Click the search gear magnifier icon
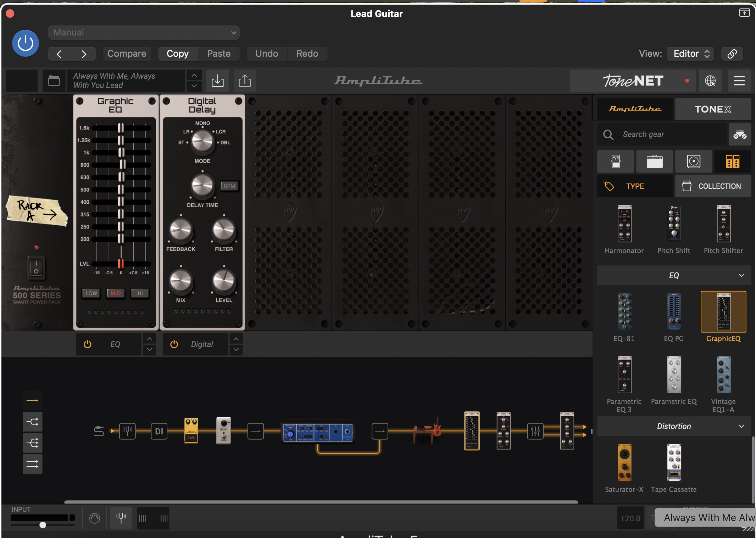The image size is (756, 538). pyautogui.click(x=608, y=134)
